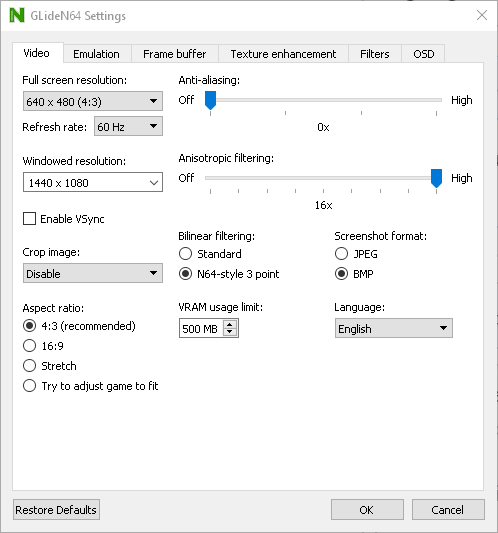Click the Anisotropic filtering Off label
This screenshot has width=498, height=533.
pyautogui.click(x=186, y=178)
